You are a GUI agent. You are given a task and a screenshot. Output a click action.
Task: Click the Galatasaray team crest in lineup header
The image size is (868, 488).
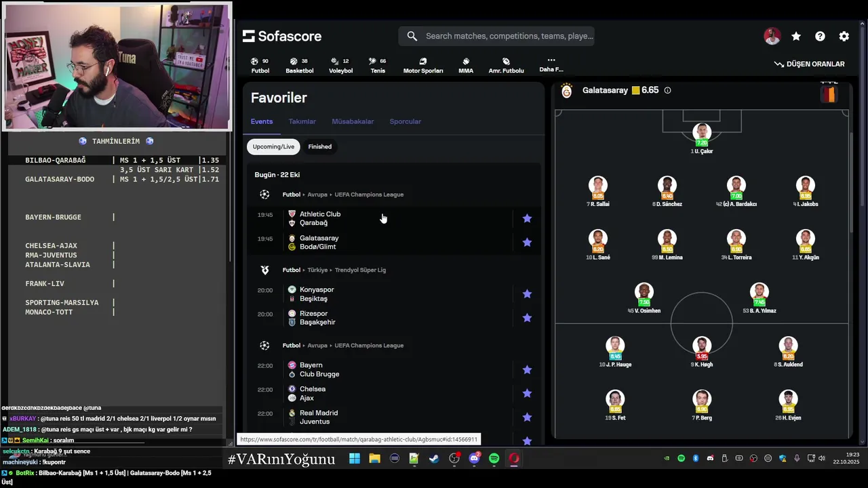pos(567,90)
